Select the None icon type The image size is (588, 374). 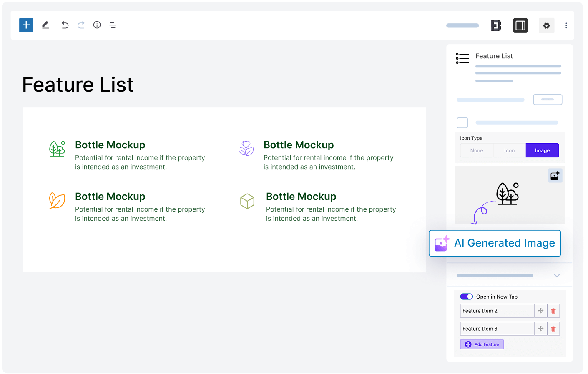[x=477, y=151]
